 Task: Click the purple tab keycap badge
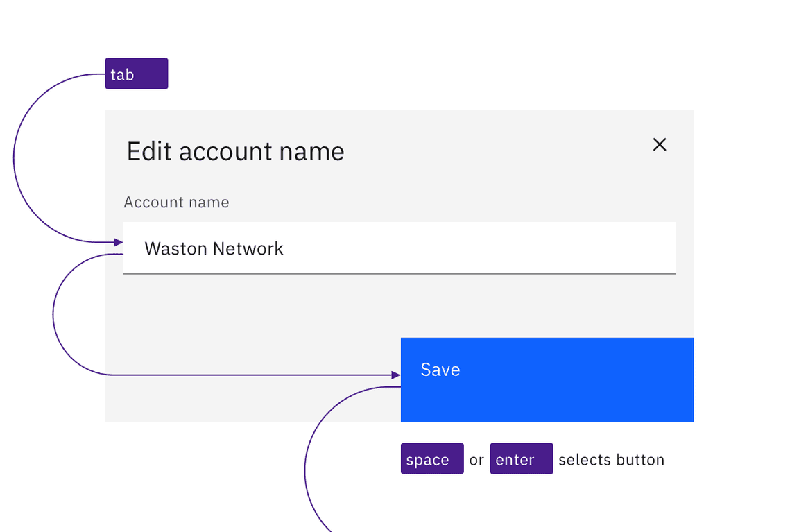pos(136,73)
